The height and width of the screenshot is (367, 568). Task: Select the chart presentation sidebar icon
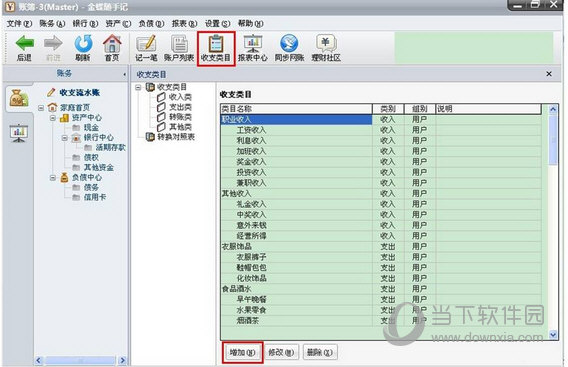coord(19,133)
